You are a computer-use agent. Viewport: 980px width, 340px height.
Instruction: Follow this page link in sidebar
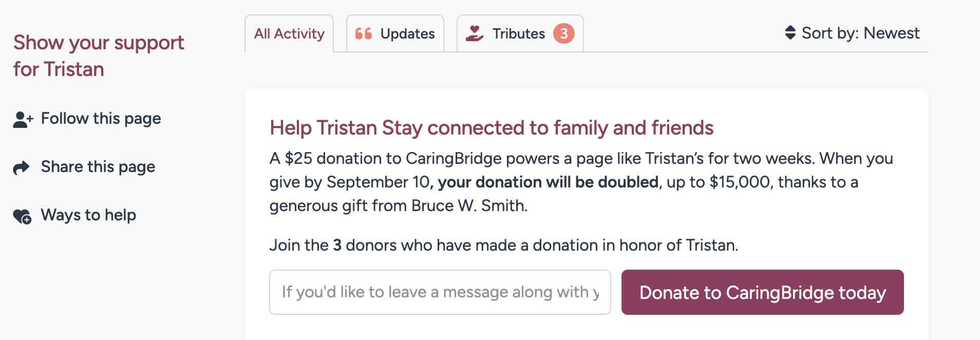coord(101,119)
